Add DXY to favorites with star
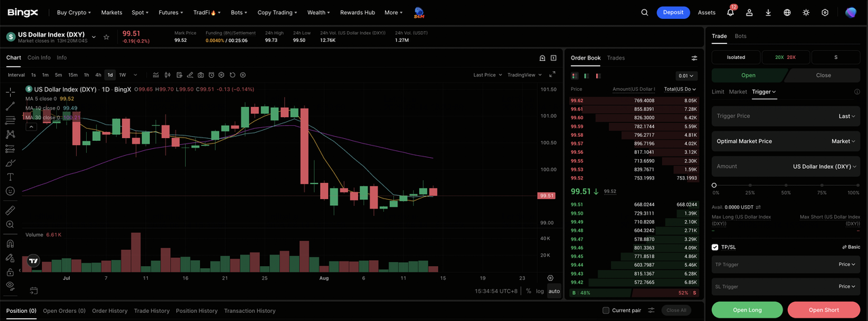 click(x=106, y=37)
